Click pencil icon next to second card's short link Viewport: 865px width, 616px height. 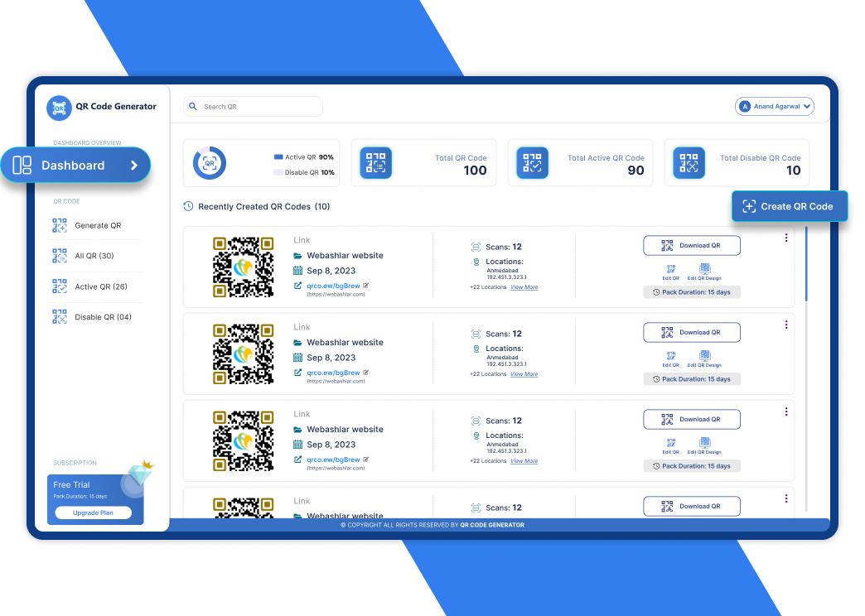(x=365, y=373)
